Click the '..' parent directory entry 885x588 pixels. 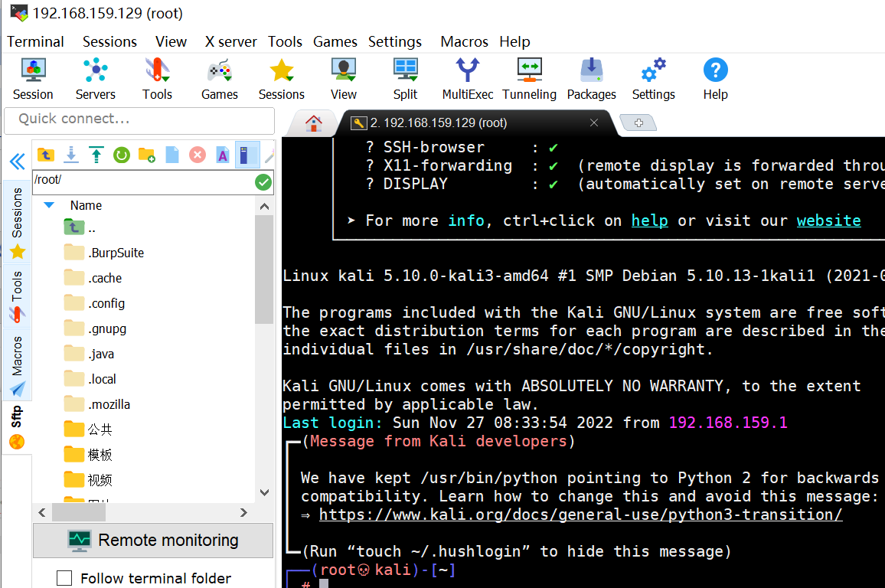80,228
